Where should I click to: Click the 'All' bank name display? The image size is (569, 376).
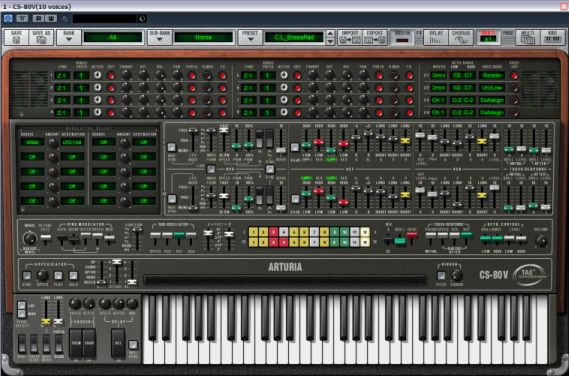(x=113, y=37)
